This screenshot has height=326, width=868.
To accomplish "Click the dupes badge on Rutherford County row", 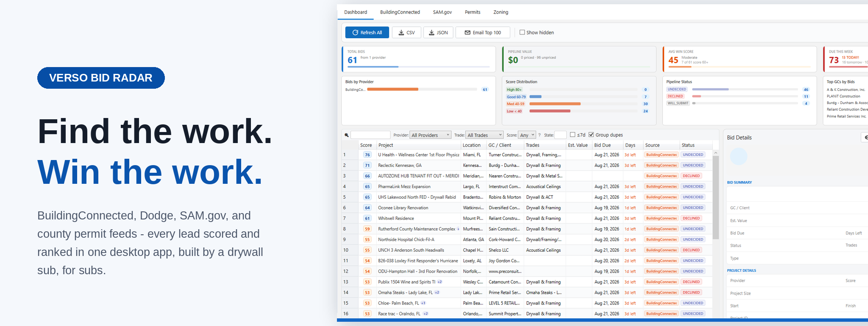I will (458, 229).
